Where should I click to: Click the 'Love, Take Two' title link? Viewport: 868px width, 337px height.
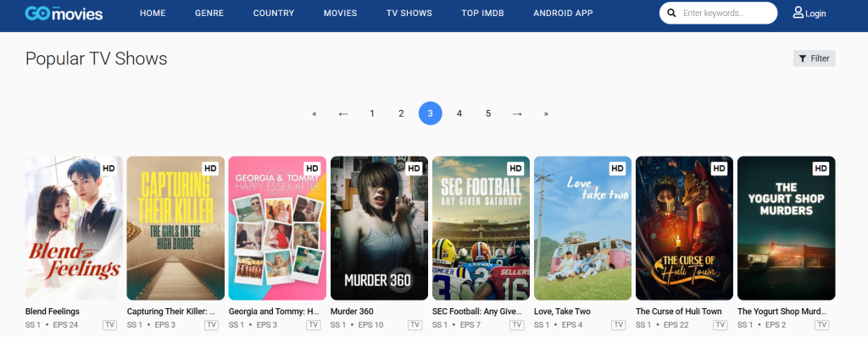click(563, 312)
